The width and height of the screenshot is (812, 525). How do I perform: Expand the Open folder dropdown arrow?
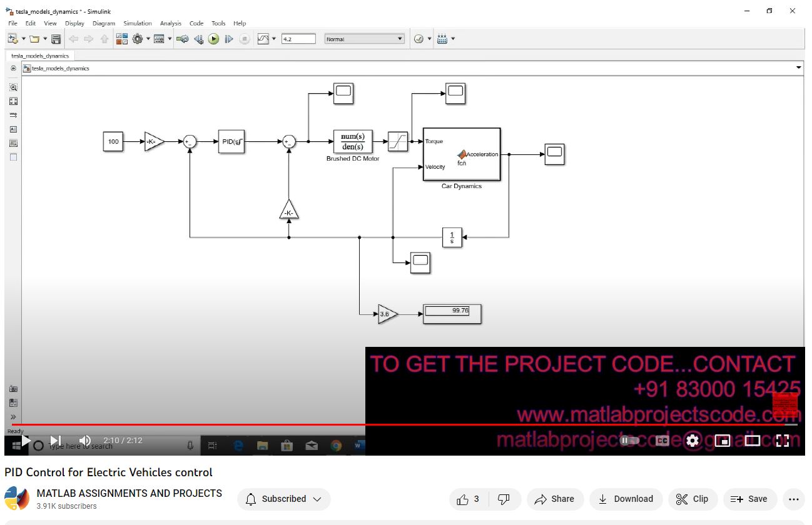coord(45,39)
